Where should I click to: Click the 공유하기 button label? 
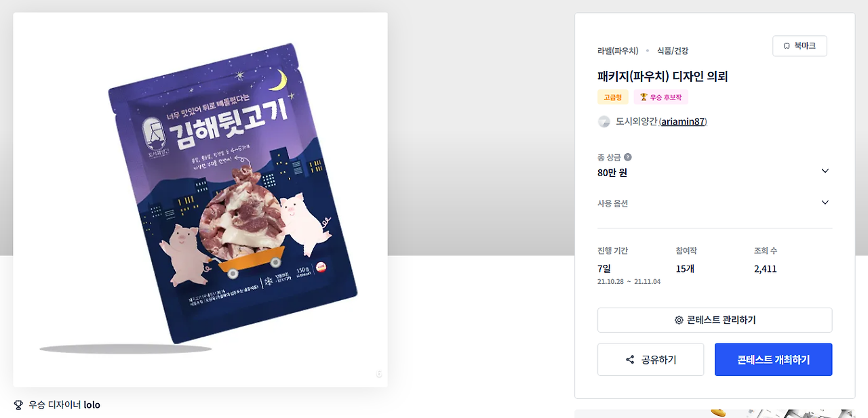(x=658, y=360)
